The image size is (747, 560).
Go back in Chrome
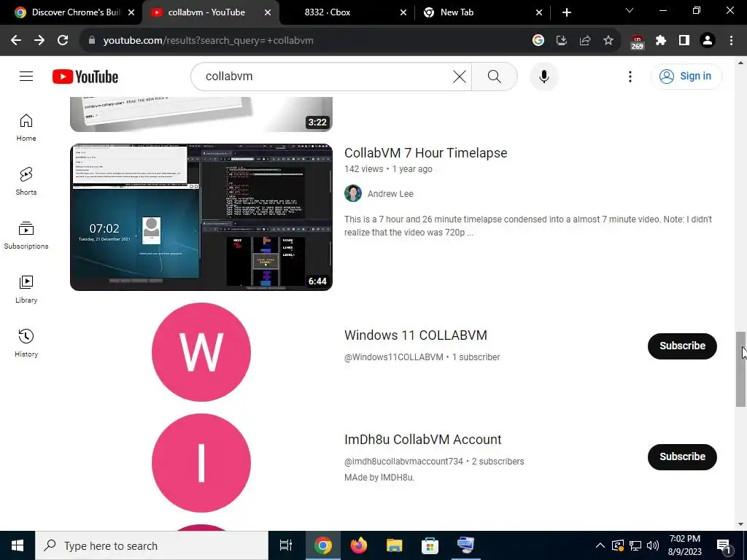pos(16,41)
